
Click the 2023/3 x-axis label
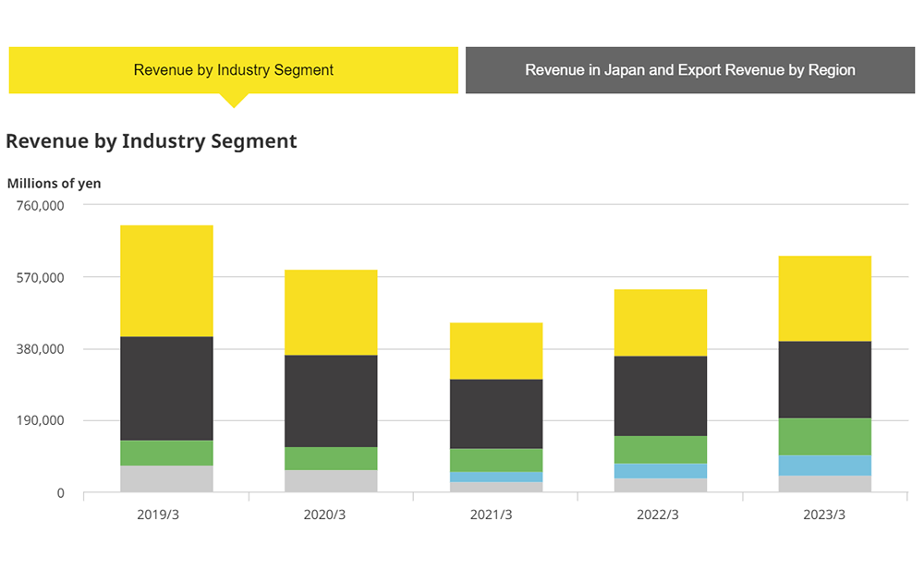pyautogui.click(x=824, y=515)
